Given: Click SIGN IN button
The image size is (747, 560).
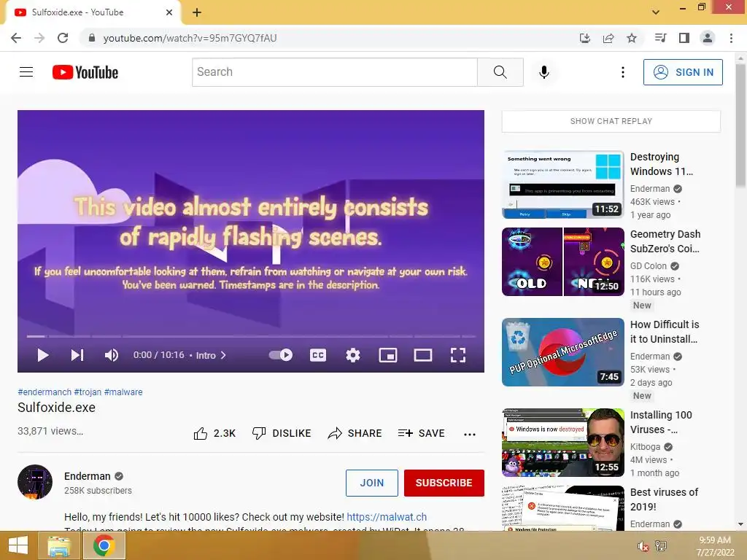Looking at the screenshot, I should click(x=683, y=72).
